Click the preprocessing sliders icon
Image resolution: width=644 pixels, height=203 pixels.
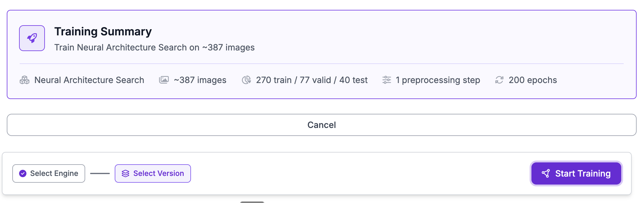pos(387,80)
